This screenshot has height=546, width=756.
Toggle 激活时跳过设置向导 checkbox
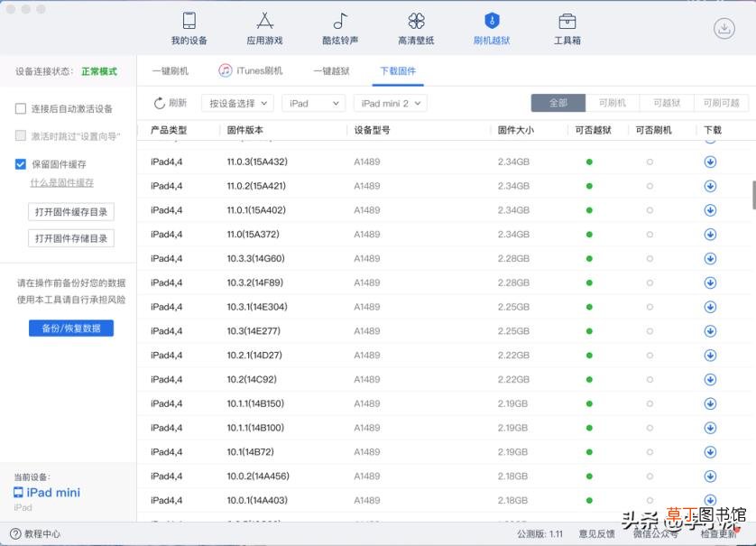click(x=20, y=135)
